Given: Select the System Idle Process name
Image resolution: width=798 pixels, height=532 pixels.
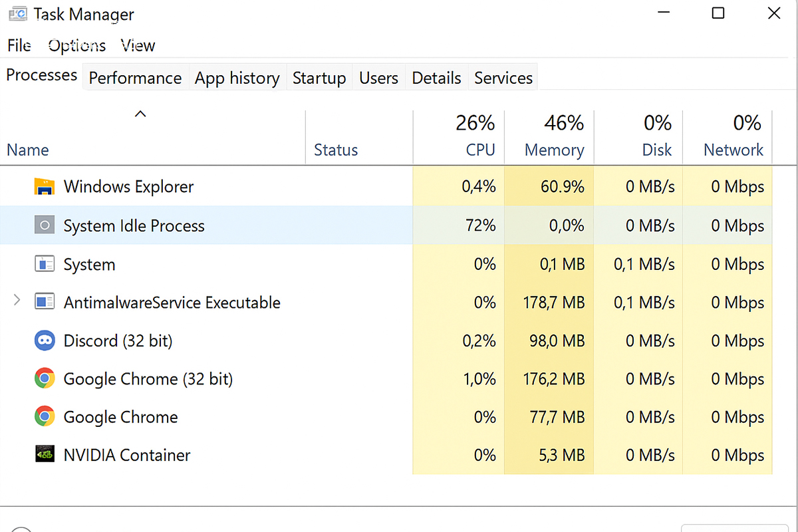Looking at the screenshot, I should pyautogui.click(x=134, y=225).
